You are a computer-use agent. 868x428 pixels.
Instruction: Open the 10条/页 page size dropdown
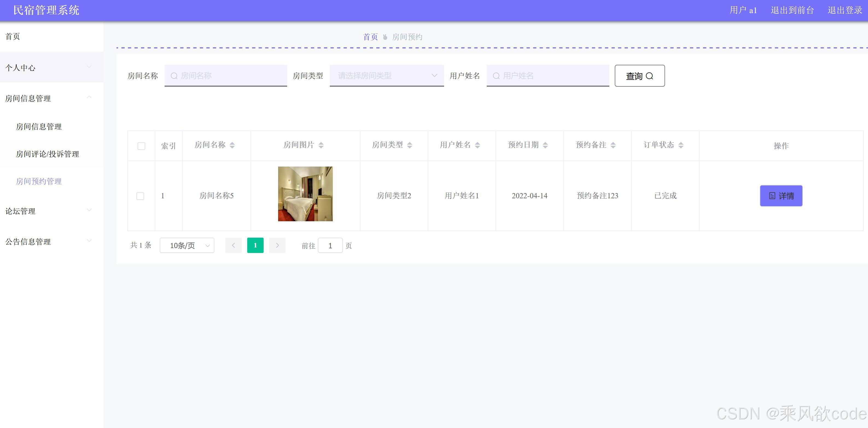click(x=187, y=245)
